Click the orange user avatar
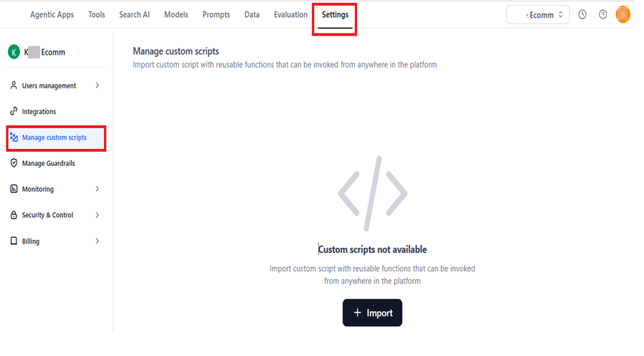Image resolution: width=644 pixels, height=356 pixels. 623,15
